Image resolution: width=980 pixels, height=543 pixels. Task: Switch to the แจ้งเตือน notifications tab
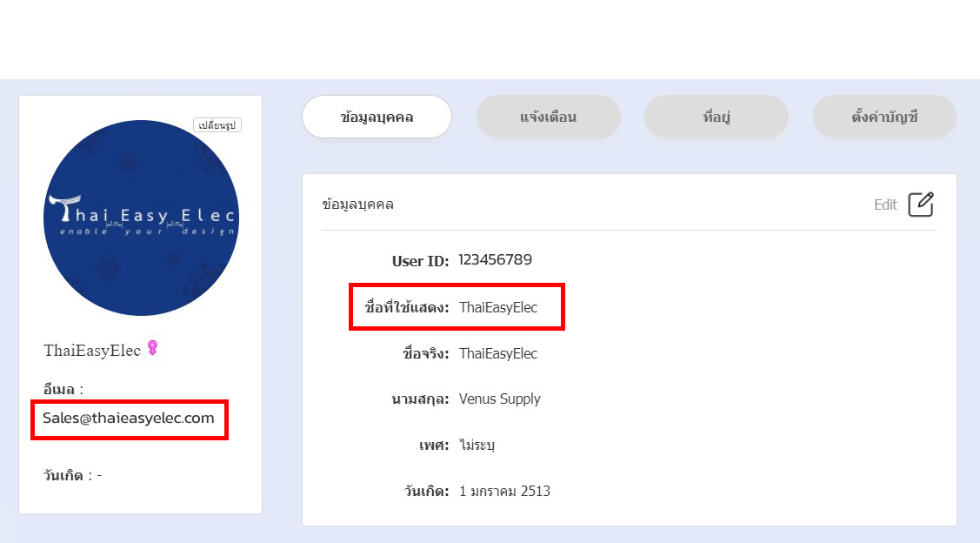(x=548, y=117)
